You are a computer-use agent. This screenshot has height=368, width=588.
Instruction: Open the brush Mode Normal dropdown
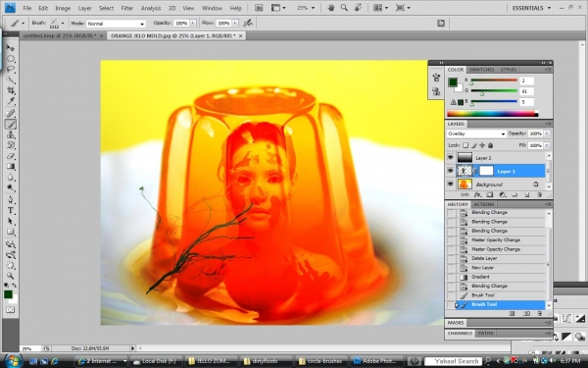coord(116,24)
